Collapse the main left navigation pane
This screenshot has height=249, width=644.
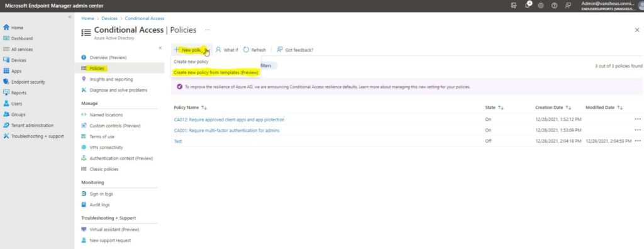point(70,17)
